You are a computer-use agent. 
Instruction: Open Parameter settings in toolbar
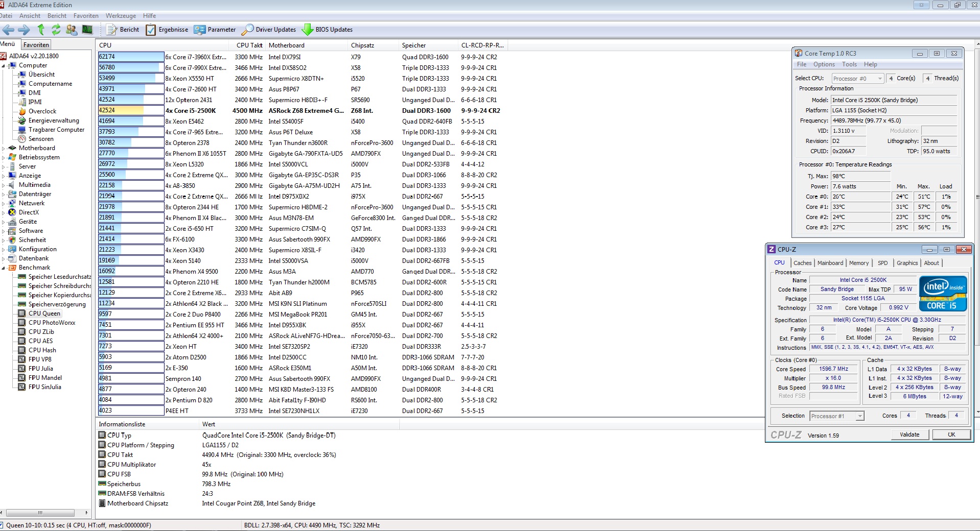[215, 30]
